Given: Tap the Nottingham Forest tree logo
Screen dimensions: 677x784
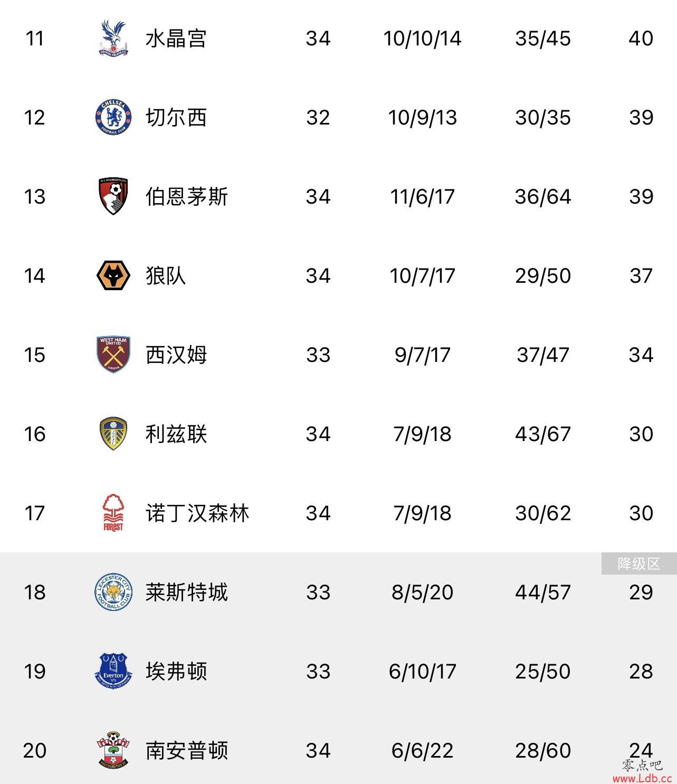Looking at the screenshot, I should tap(113, 513).
